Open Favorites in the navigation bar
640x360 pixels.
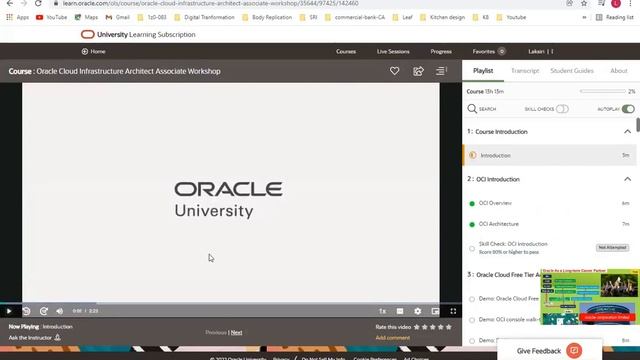[489, 51]
